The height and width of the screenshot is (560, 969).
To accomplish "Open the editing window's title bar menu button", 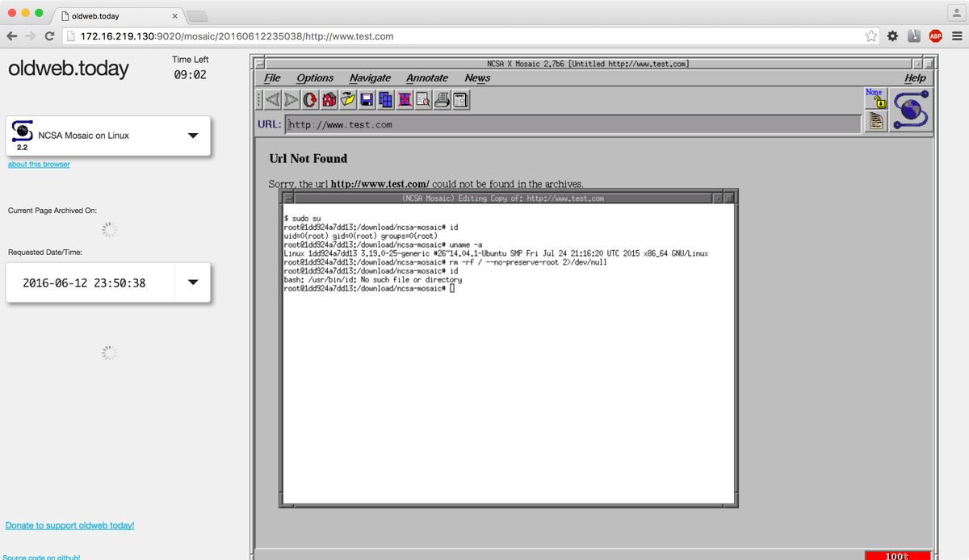I will click(287, 198).
